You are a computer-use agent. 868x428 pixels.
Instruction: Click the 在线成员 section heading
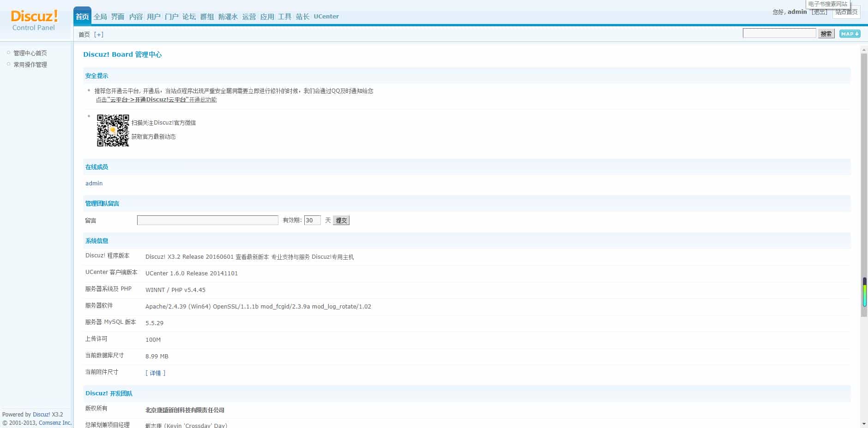click(97, 167)
